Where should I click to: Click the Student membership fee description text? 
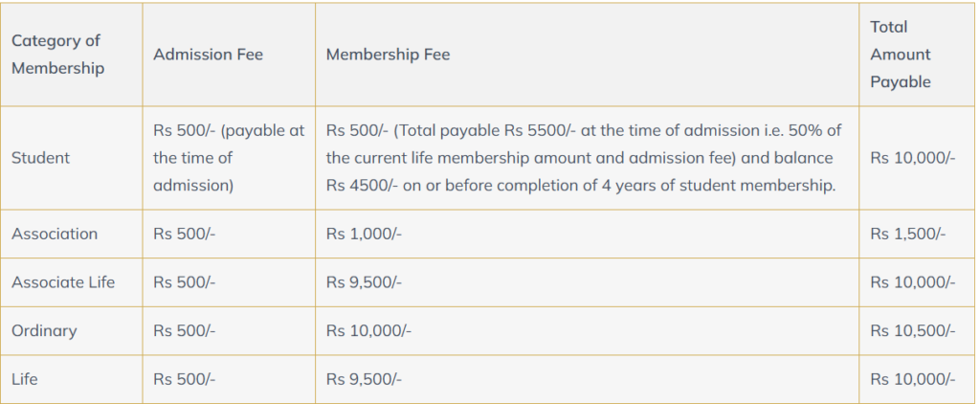(583, 158)
